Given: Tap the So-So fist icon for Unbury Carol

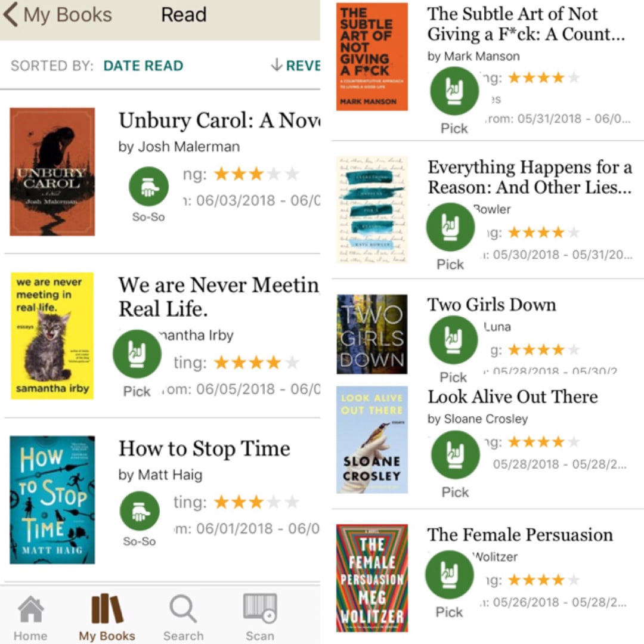Looking at the screenshot, I should 148,187.
